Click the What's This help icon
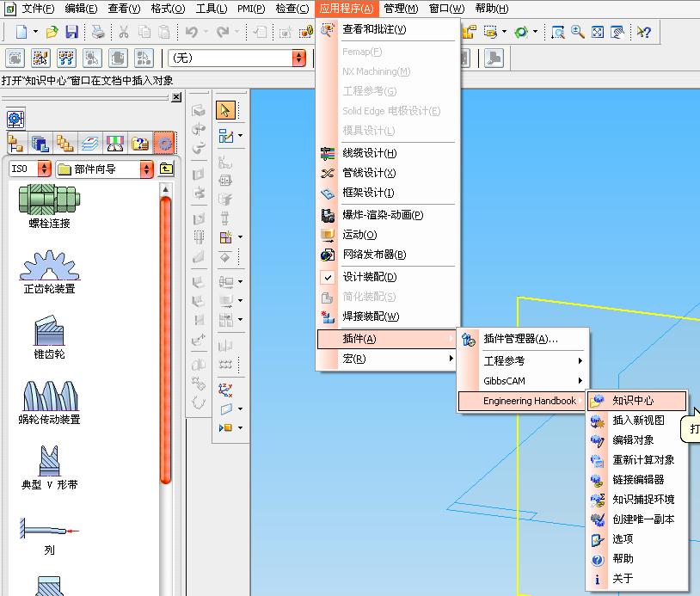This screenshot has width=700, height=596. coord(644,32)
